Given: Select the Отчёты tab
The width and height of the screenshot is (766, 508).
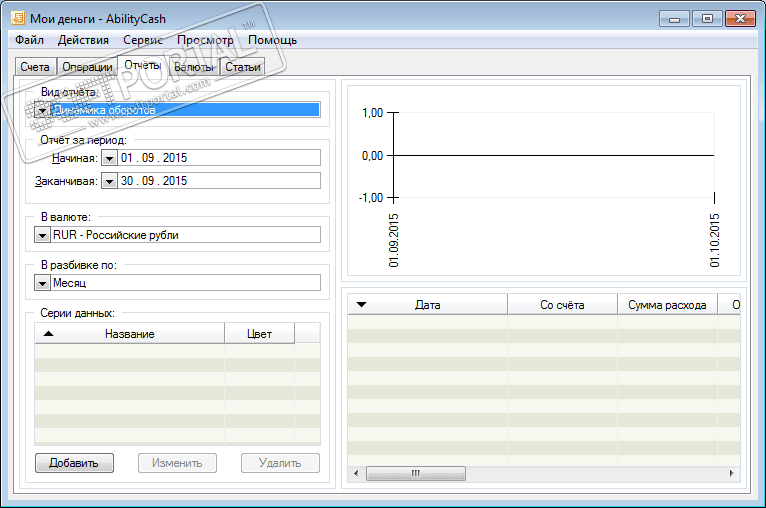Looking at the screenshot, I should pos(143,65).
